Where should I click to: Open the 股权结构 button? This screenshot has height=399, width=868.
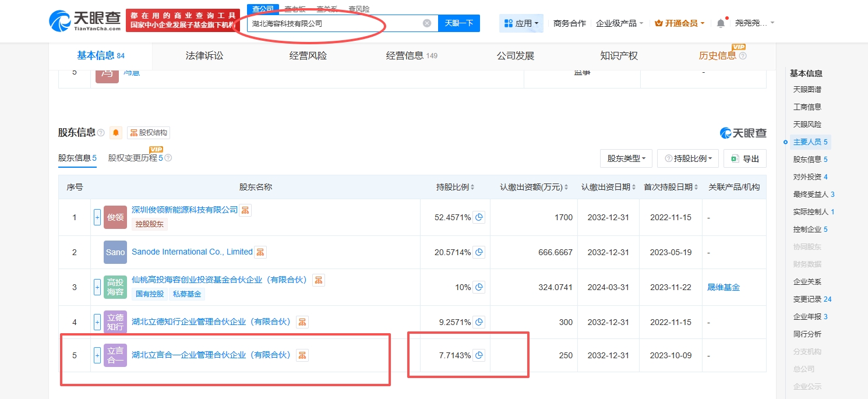(x=149, y=133)
